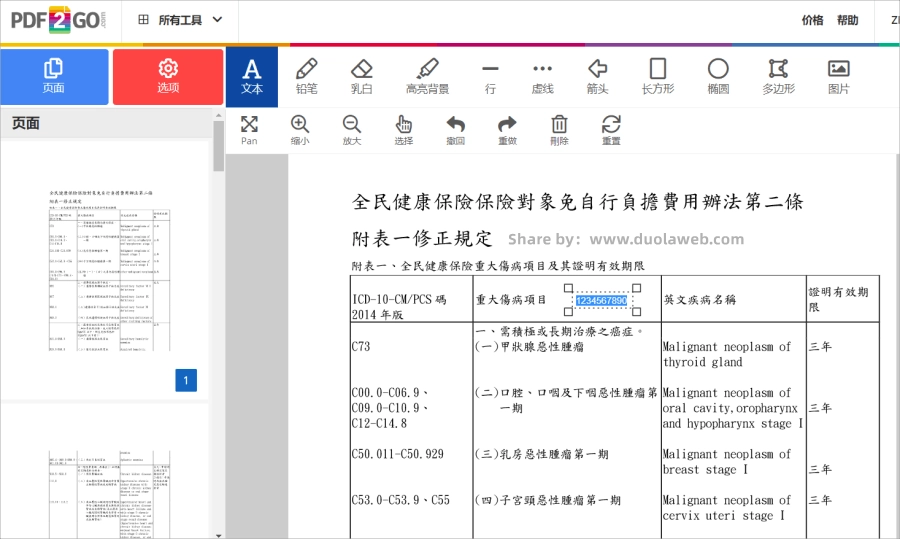Viewport: 900px width, 539px height.
Task: Activate the Pan tool
Action: 249,131
